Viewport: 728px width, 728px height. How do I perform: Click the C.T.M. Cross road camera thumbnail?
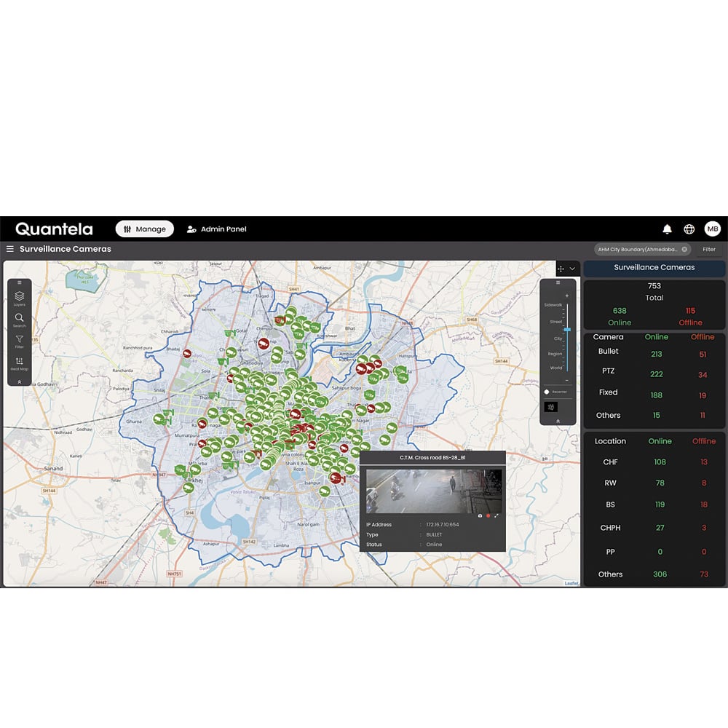[433, 490]
